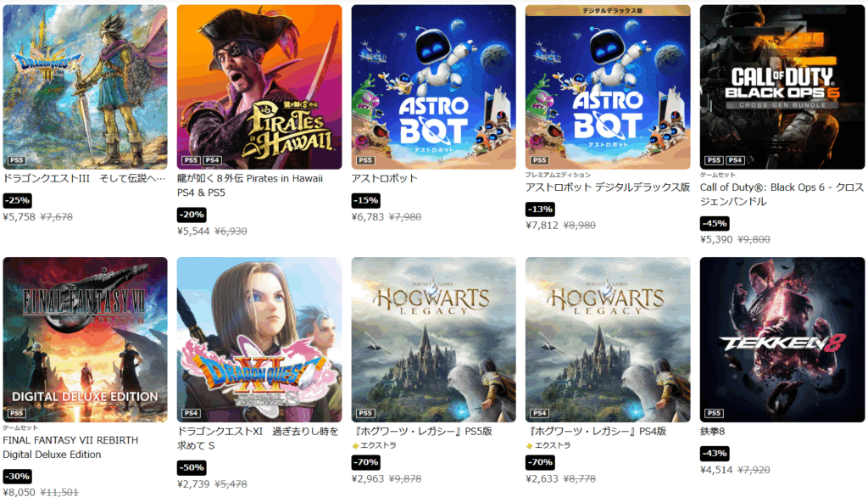Open the Call of Duty Black Ops 6 cover
The image size is (868, 497).
click(782, 87)
